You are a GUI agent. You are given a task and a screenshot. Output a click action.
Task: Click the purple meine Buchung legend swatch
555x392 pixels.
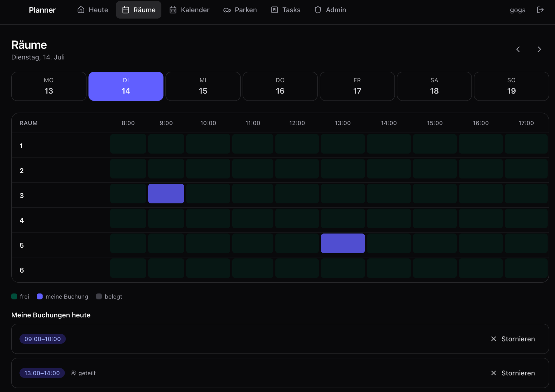tap(40, 296)
